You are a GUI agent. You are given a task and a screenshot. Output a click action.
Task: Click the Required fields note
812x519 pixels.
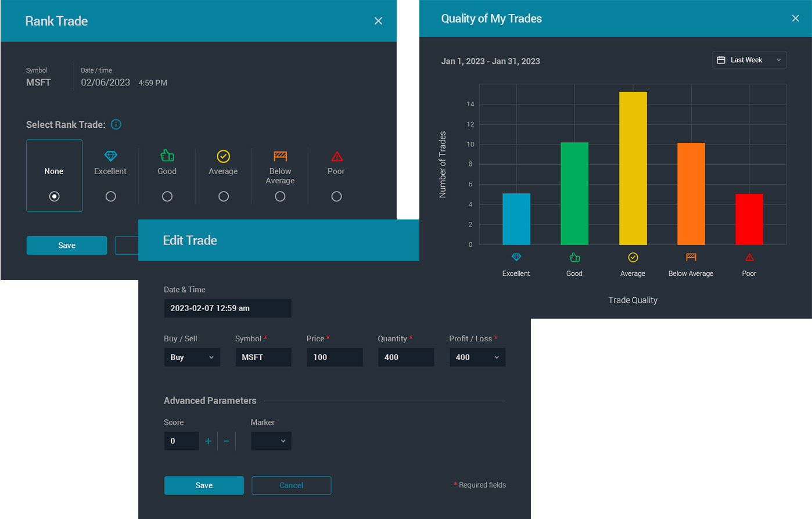(480, 485)
